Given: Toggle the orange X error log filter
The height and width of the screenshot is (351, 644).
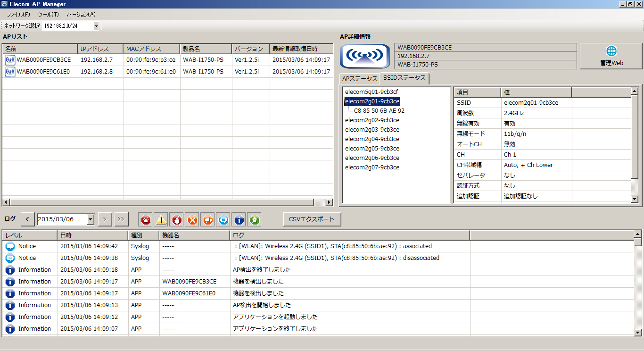Looking at the screenshot, I should pos(192,219).
